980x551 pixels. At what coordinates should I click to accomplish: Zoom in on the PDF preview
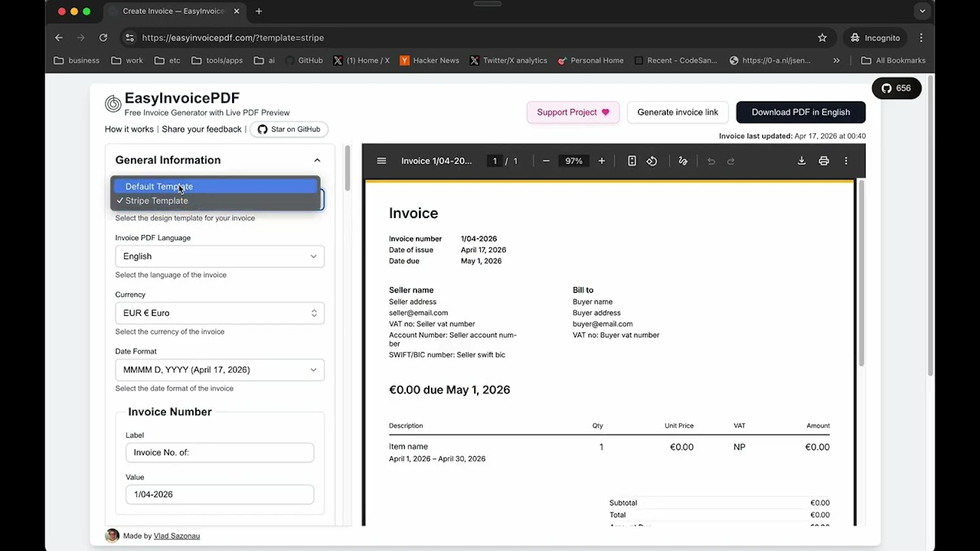point(601,161)
